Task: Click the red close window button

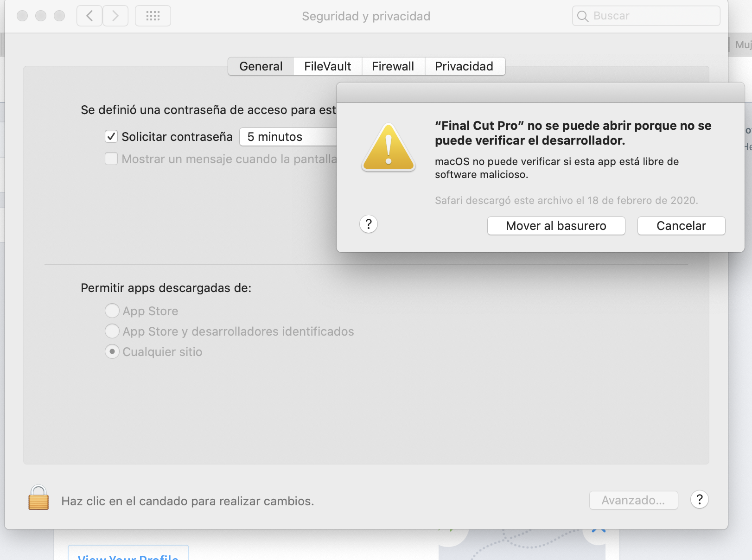Action: [22, 16]
